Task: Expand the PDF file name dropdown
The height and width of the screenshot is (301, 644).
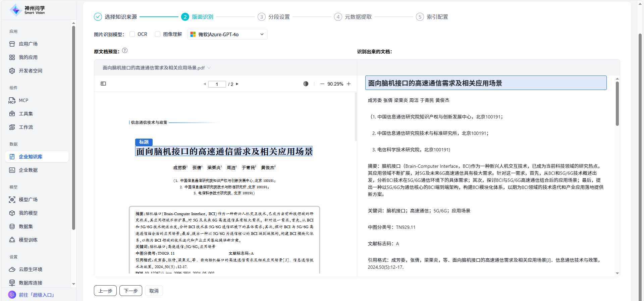Action: (209, 68)
